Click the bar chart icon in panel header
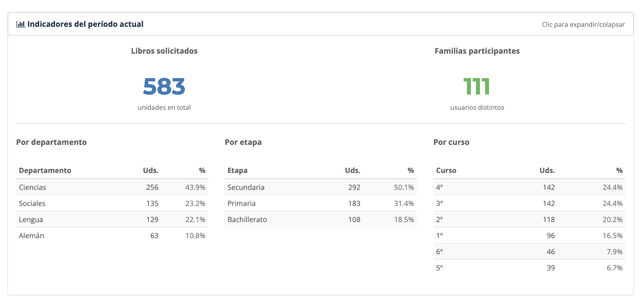This screenshot has width=644, height=303. pos(21,24)
